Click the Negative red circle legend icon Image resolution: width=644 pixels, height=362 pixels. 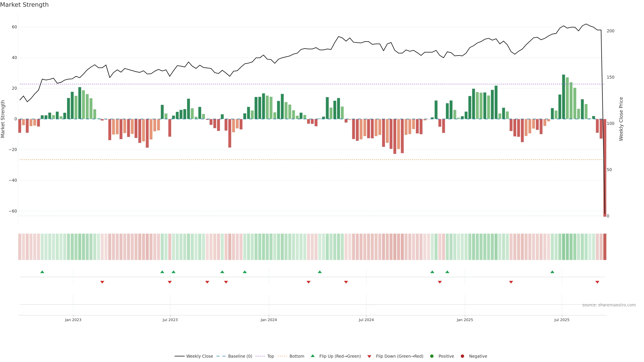462,356
